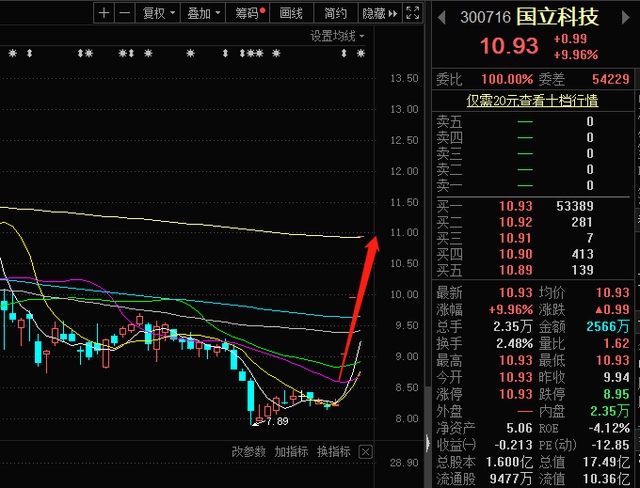Screen dimensions: 640x488
Task: Expand 设置均线 moving average settings
Action: pos(337,36)
